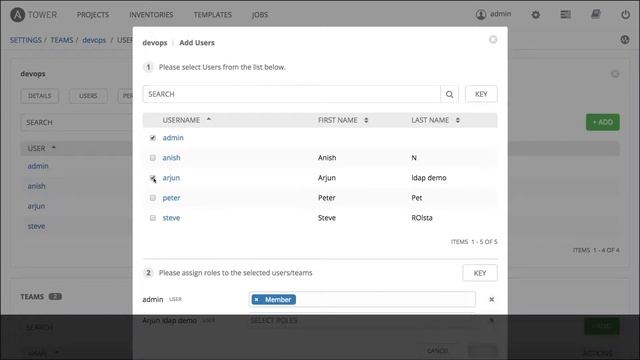640x360 pixels.
Task: Open steve in background user list
Action: point(36,226)
